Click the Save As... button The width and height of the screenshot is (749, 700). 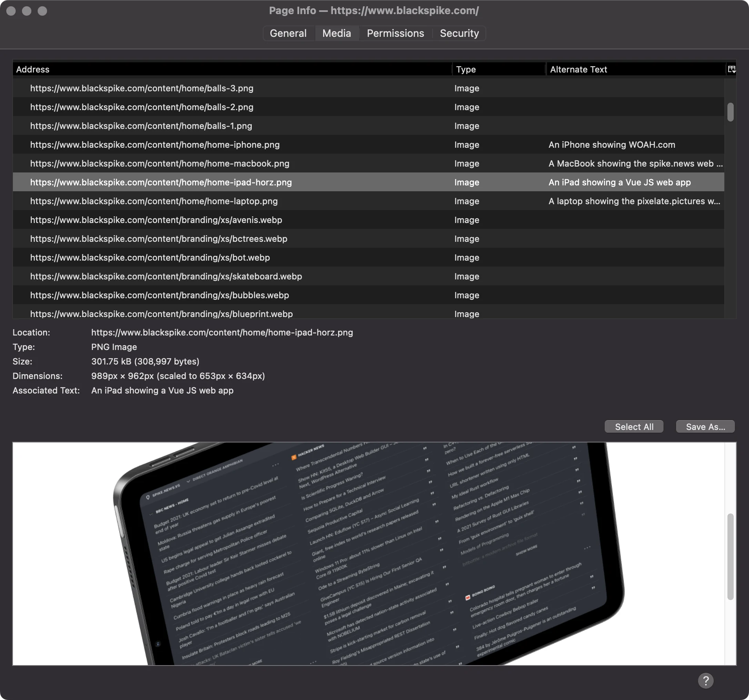[x=705, y=427]
